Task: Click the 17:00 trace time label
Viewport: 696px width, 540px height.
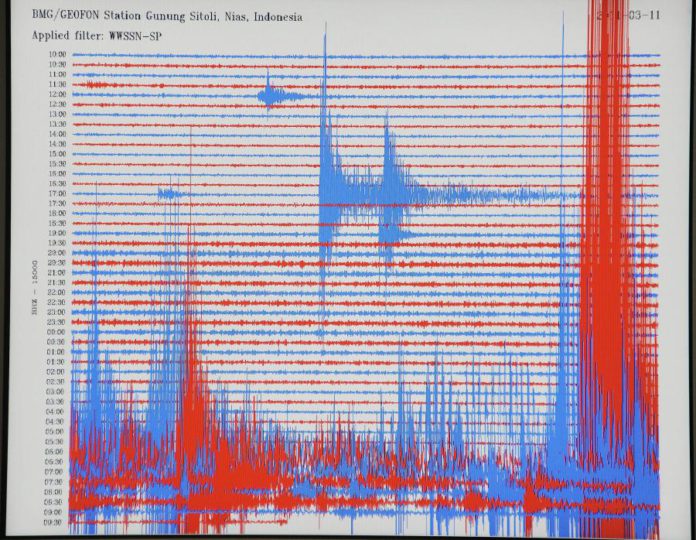Action: pyautogui.click(x=56, y=194)
